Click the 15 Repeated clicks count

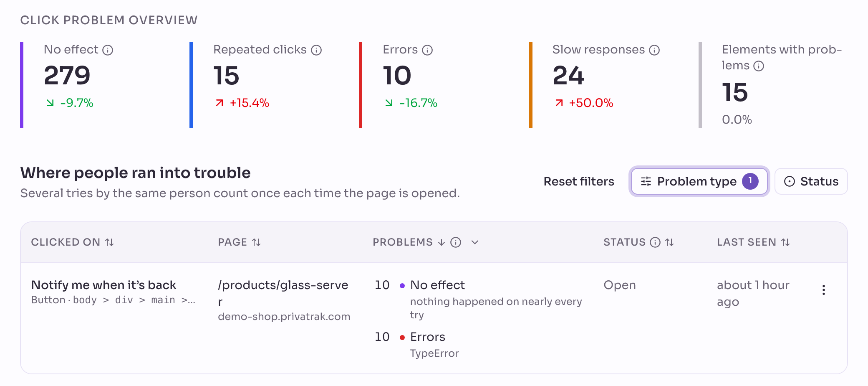(226, 76)
